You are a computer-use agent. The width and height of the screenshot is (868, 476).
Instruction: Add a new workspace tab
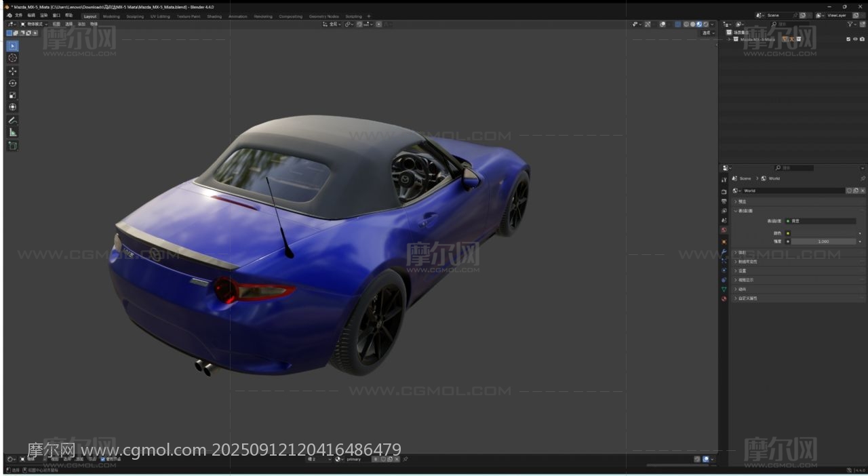pos(369,16)
